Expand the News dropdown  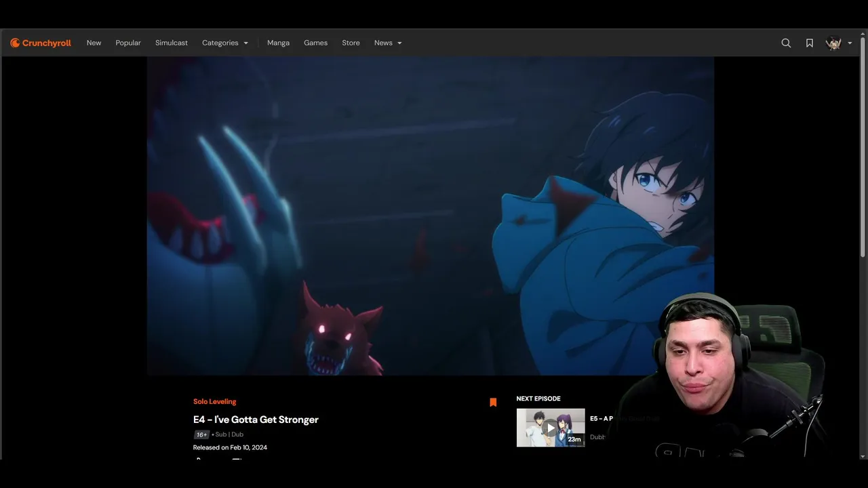point(388,43)
